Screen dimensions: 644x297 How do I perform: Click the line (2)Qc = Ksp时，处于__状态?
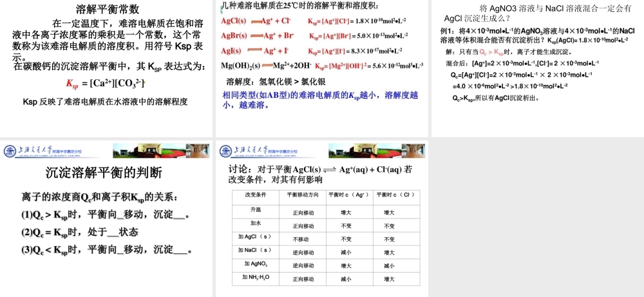pos(80,233)
